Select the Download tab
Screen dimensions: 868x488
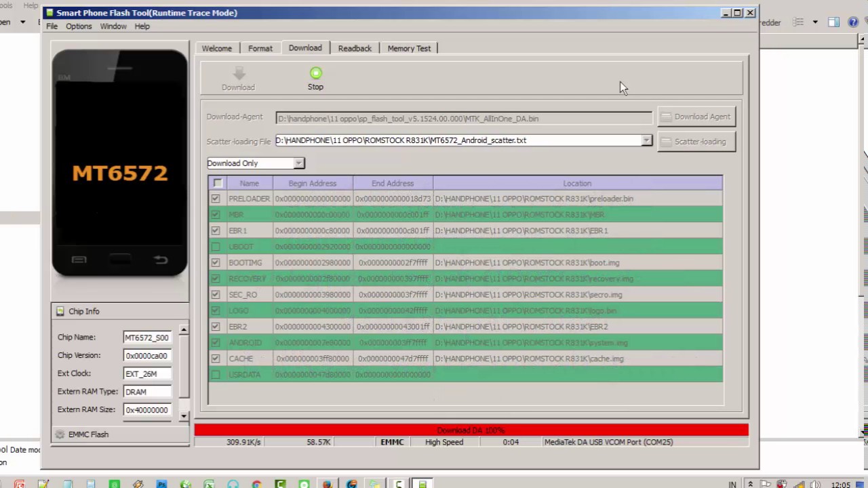305,47
